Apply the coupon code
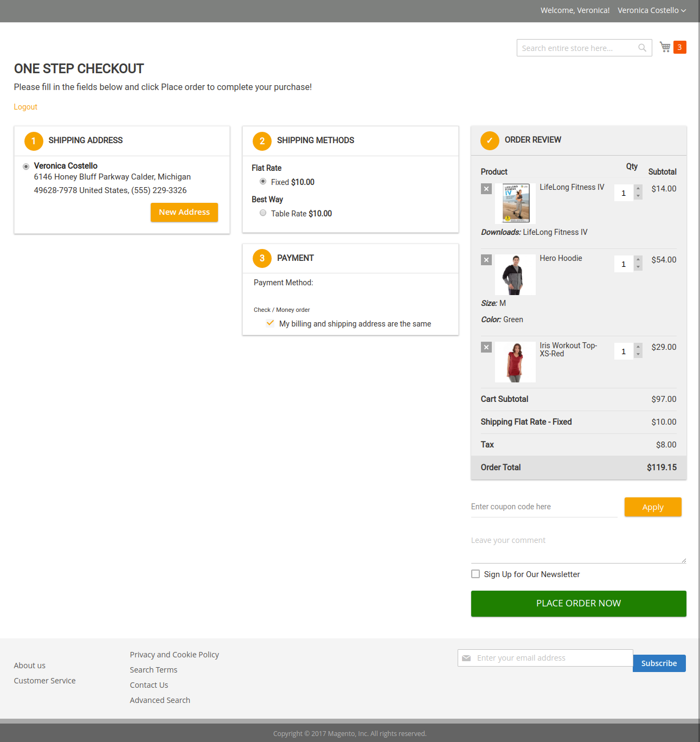 (x=653, y=507)
